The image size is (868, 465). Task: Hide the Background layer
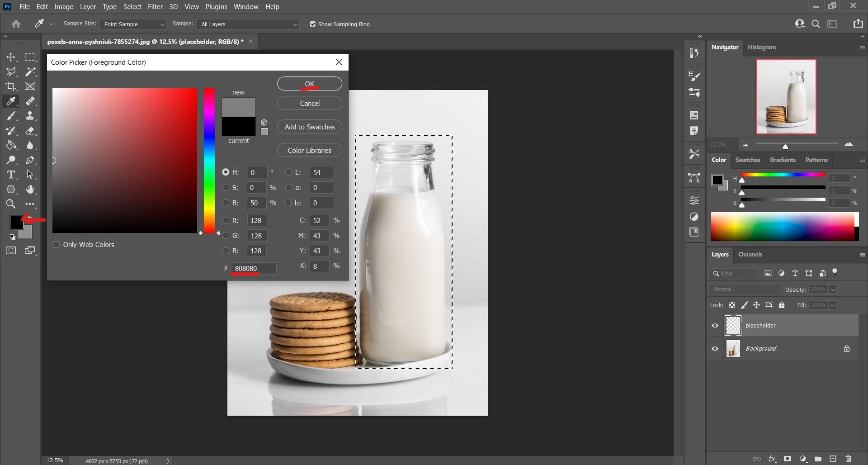coord(715,349)
